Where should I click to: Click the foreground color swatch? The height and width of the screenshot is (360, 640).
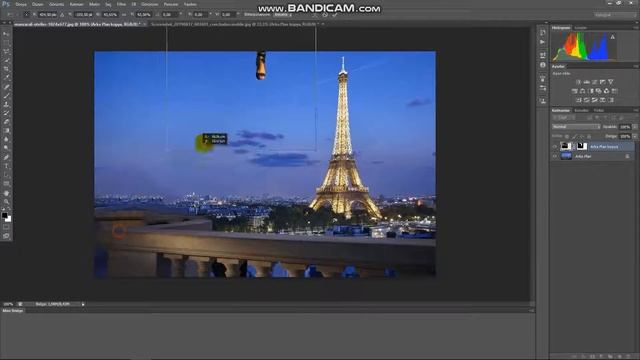(4, 215)
